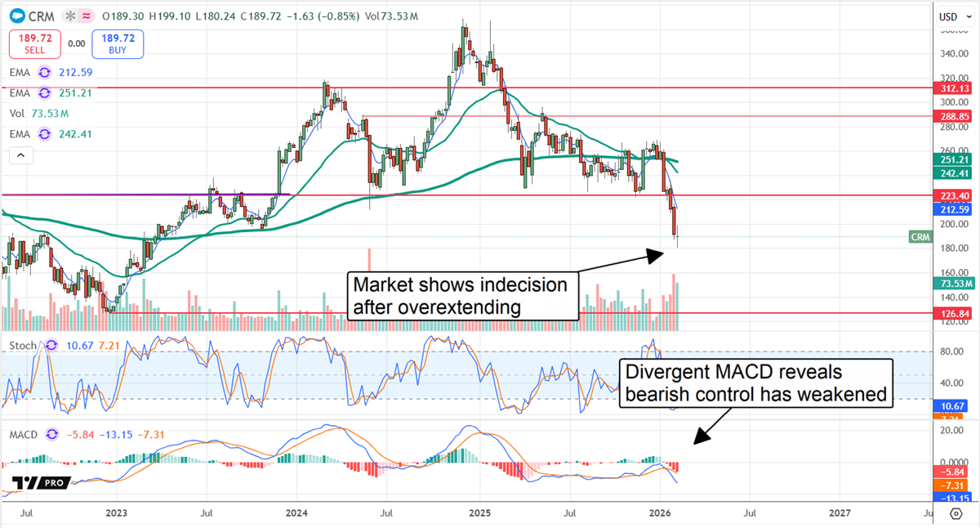This screenshot has width=980, height=528.
Task: Click the pink extended-hours status icon
Action: 84,16
